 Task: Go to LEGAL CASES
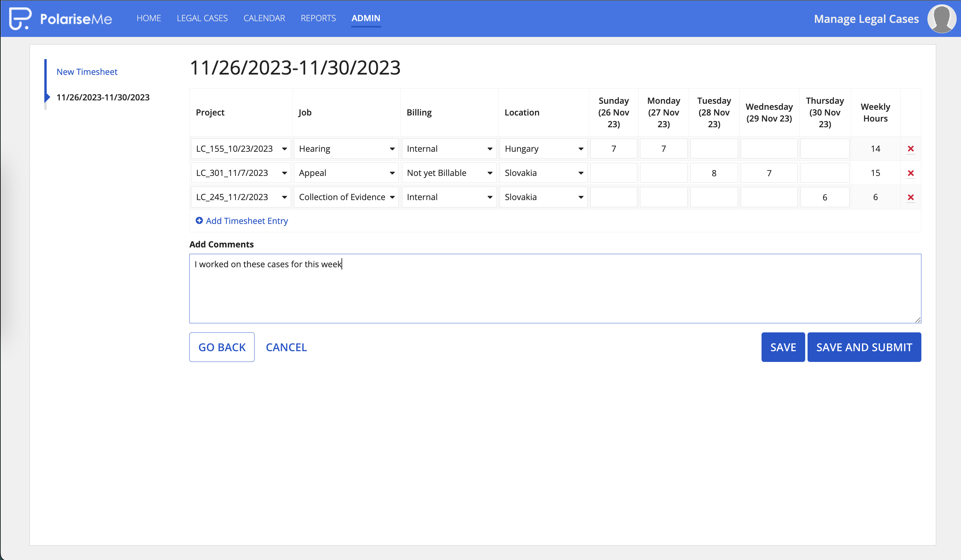point(202,18)
